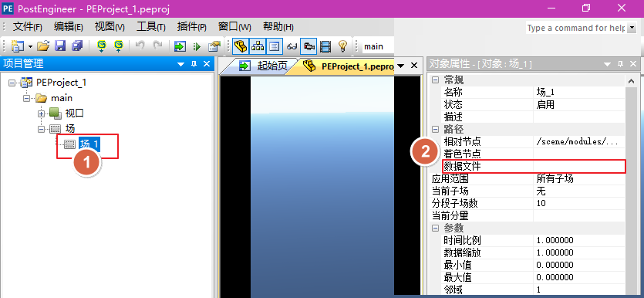This screenshot has height=298, width=644.
Task: Select the 场_1 tree item
Action: tap(89, 144)
